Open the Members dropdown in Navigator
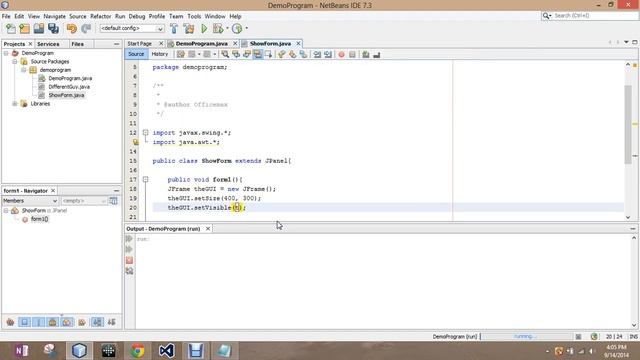This screenshot has height=360, width=640. [x=30, y=201]
